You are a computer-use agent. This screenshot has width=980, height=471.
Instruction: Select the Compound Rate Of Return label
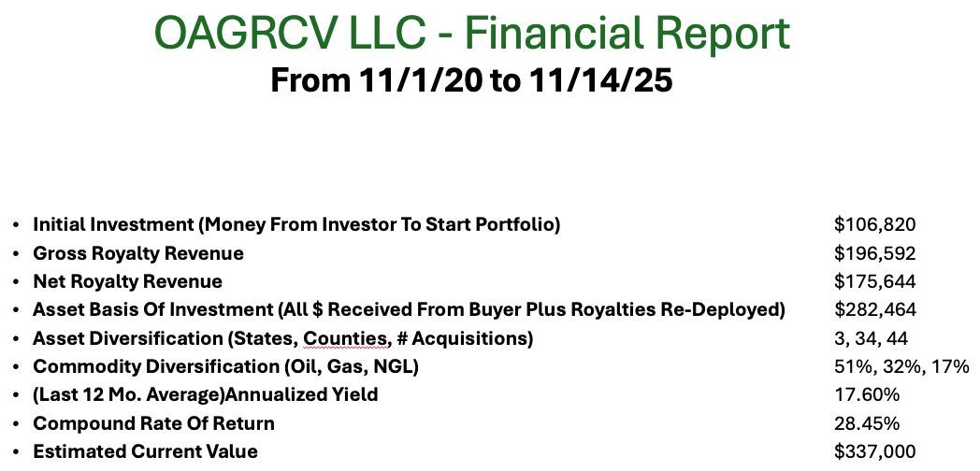pos(153,423)
